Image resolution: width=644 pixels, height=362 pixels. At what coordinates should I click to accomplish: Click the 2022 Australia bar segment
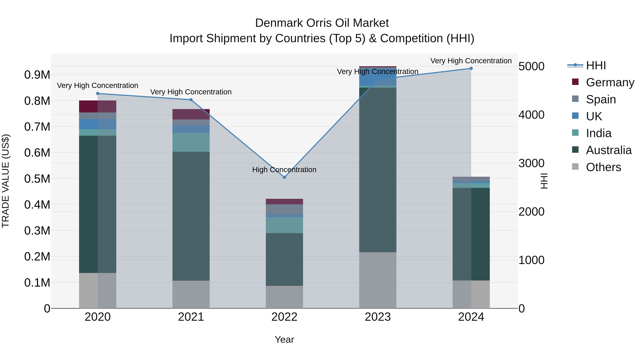(x=284, y=260)
